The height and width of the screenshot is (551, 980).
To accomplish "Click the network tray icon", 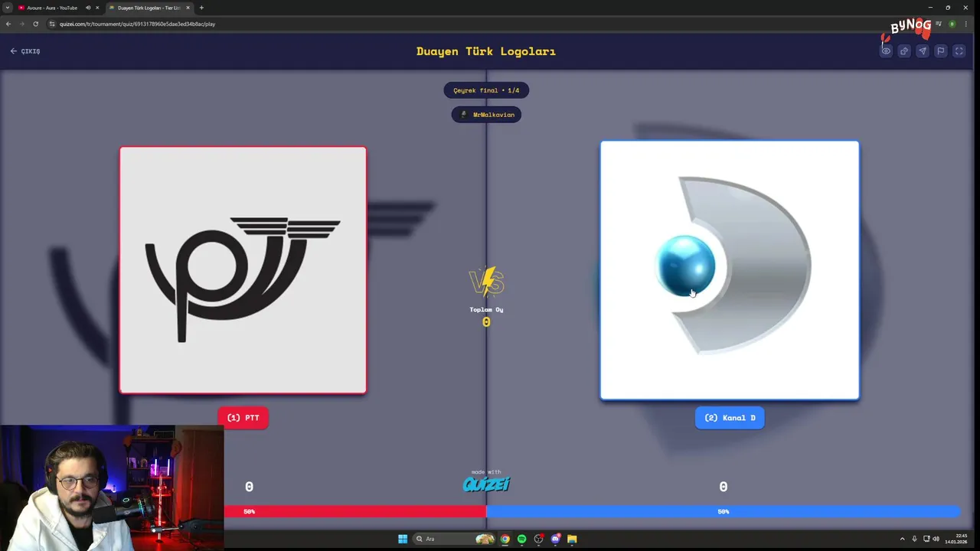I will (x=926, y=539).
